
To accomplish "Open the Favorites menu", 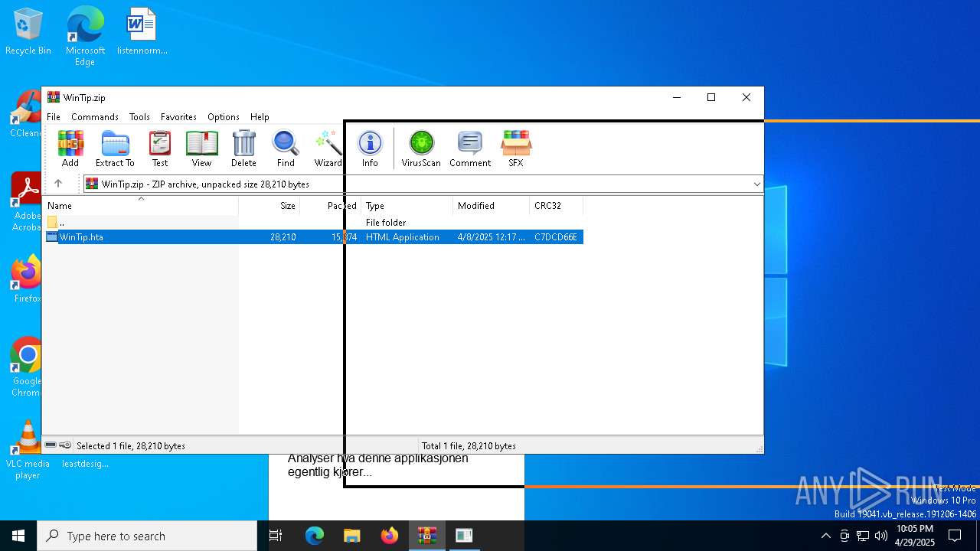I will (178, 117).
